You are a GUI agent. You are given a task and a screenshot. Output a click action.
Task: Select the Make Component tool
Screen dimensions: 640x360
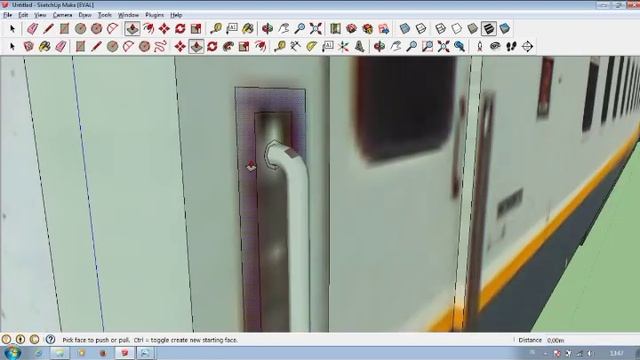28,46
